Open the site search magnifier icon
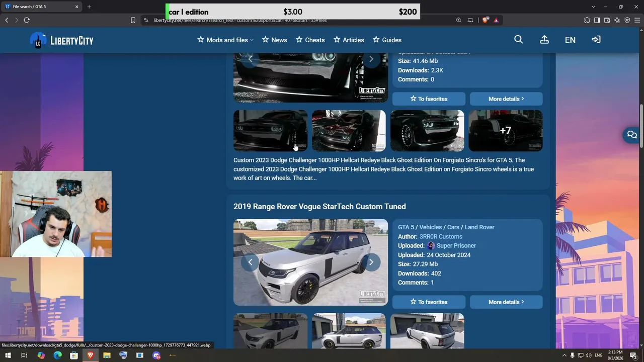The width and height of the screenshot is (644, 362). coord(519,40)
